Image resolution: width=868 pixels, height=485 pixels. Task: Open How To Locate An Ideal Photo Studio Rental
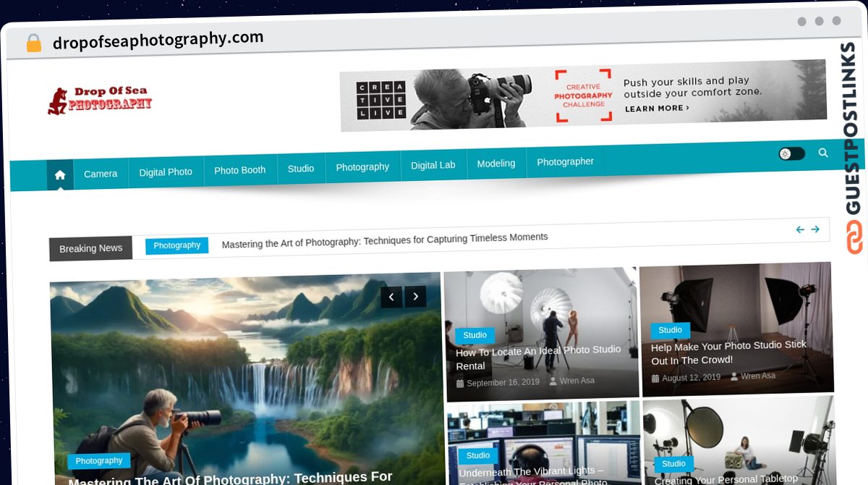coord(539,358)
